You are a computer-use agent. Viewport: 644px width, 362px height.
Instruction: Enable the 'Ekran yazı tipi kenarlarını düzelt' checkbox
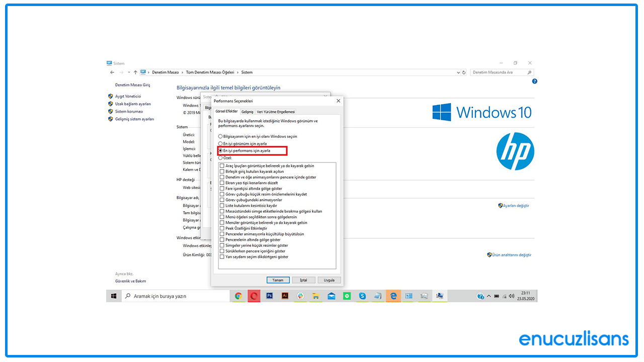pyautogui.click(x=221, y=183)
